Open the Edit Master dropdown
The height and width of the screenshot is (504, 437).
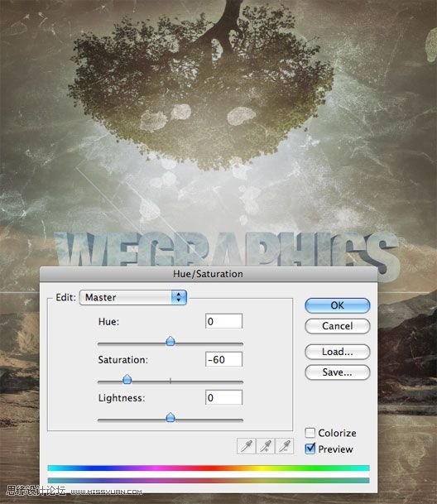pyautogui.click(x=132, y=297)
